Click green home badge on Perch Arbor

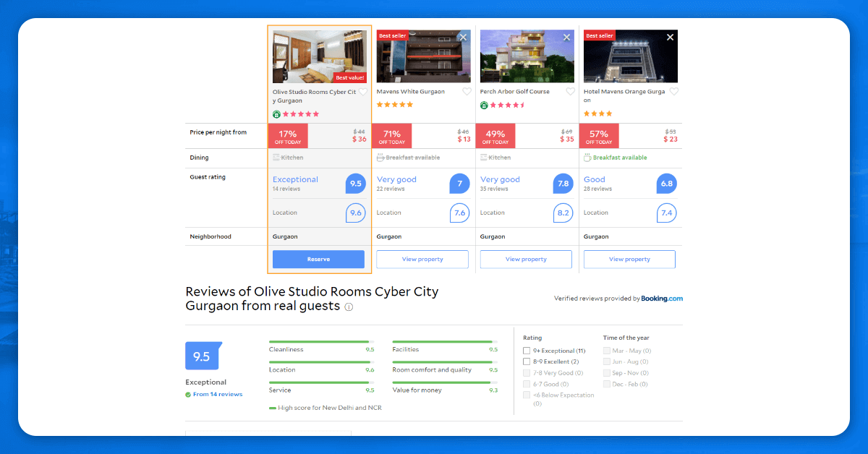pos(484,105)
